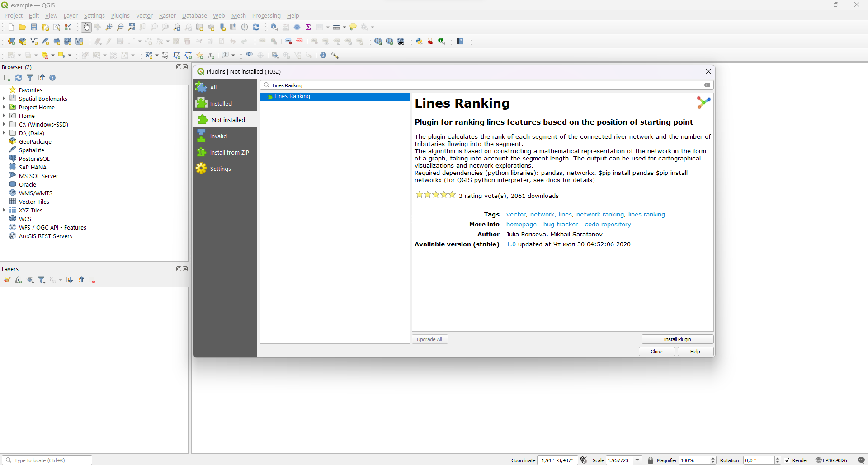This screenshot has height=465, width=868.
Task: Click the Filter Browser funnel icon
Action: [x=30, y=78]
